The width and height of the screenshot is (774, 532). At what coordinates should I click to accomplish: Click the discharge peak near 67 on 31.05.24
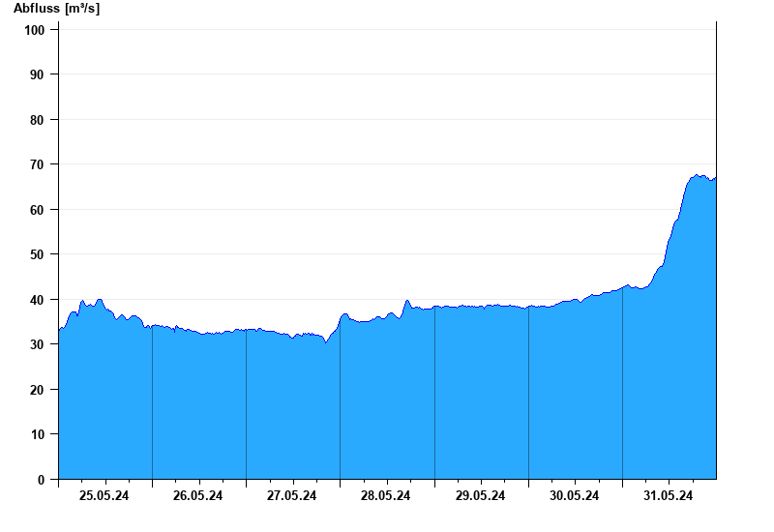pyautogui.click(x=697, y=175)
